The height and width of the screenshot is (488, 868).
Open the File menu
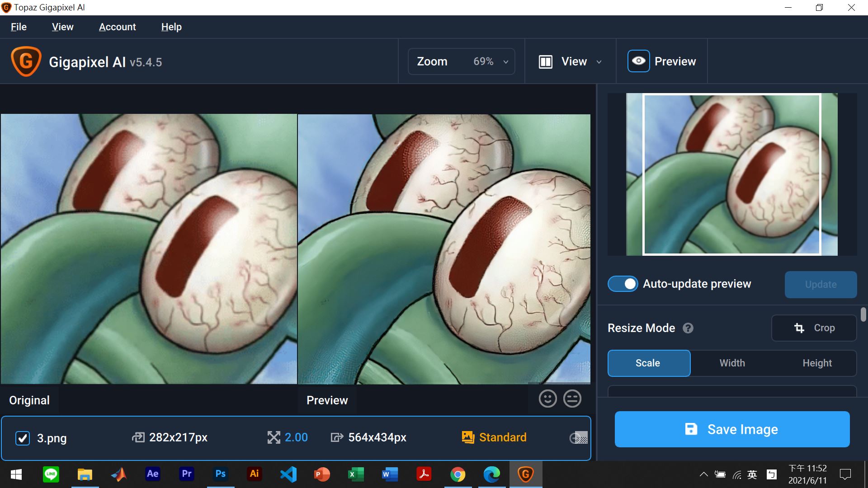click(19, 27)
